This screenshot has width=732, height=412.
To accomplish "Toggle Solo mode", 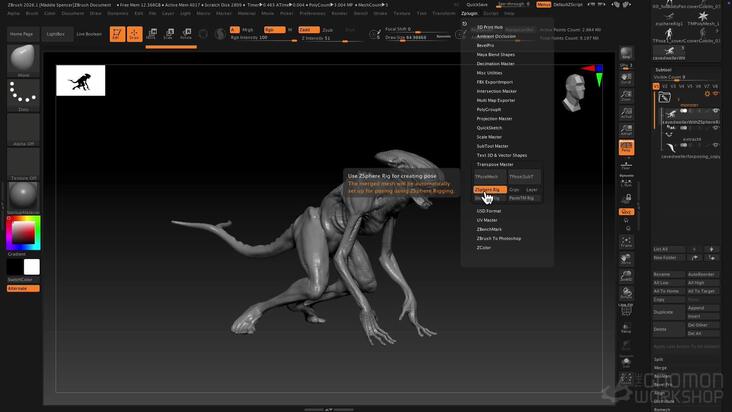I will [x=626, y=362].
